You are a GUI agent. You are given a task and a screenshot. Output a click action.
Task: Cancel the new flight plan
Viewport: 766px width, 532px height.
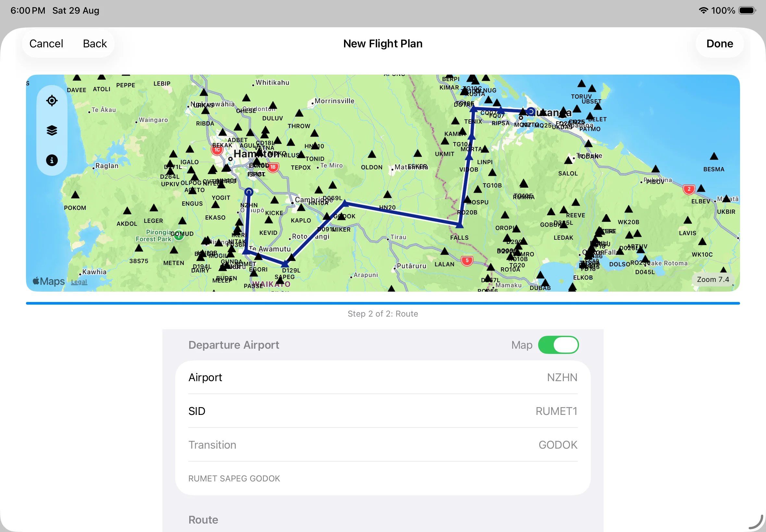coord(46,44)
